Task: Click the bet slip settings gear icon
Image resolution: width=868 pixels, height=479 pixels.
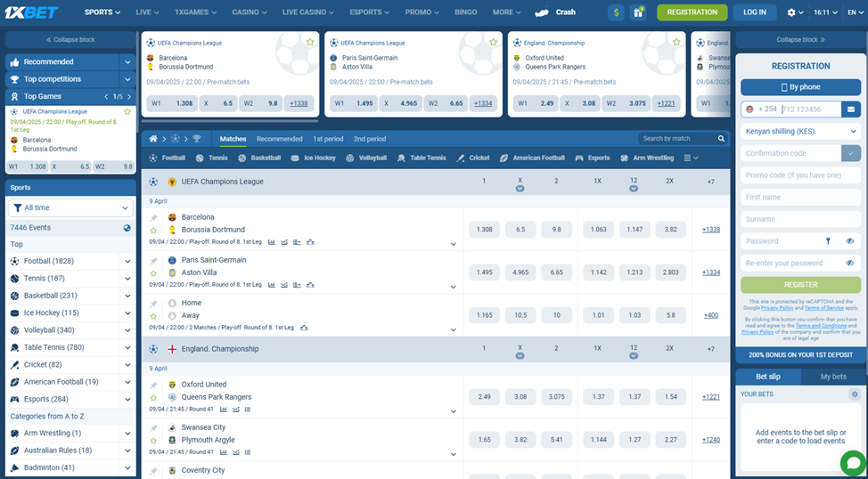Action: click(x=855, y=394)
